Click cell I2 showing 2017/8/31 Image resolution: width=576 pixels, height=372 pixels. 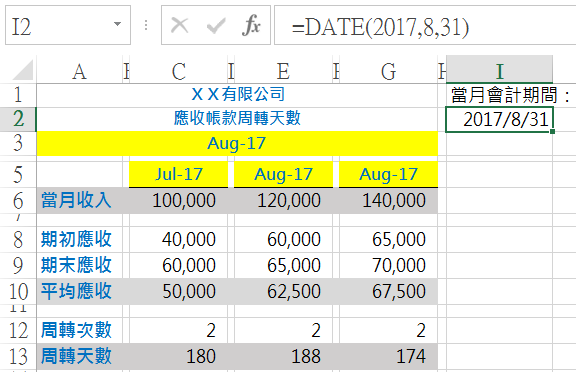point(499,119)
